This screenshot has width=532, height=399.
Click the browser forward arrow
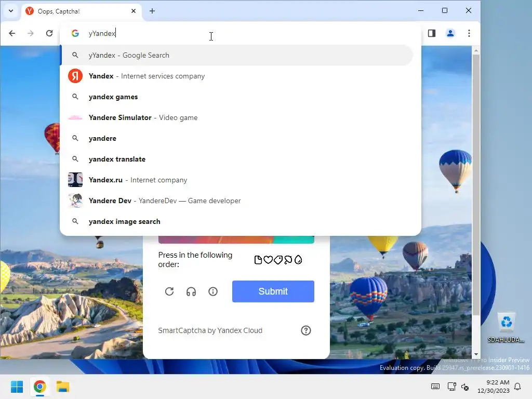(x=31, y=33)
